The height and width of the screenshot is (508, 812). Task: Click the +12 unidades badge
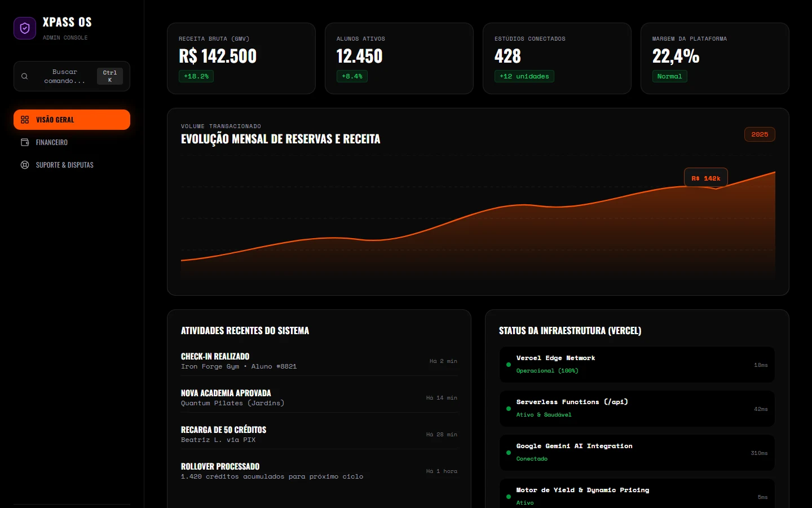[x=524, y=76]
